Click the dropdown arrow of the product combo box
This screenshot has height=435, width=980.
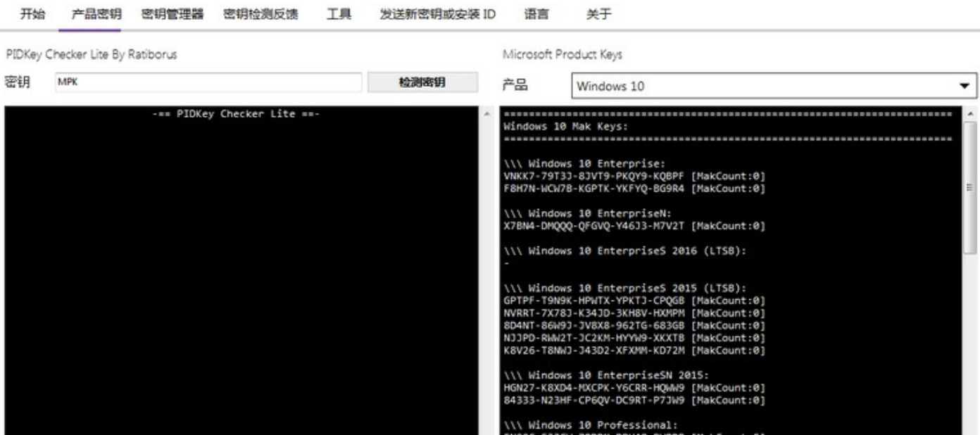click(x=965, y=86)
